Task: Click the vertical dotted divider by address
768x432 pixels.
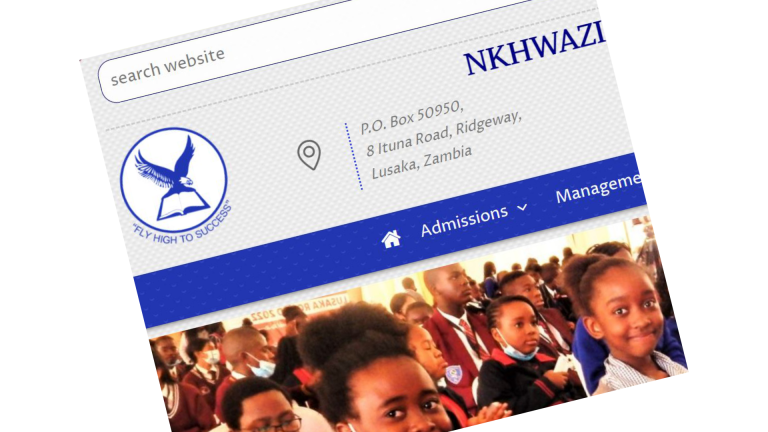Action: tap(354, 156)
